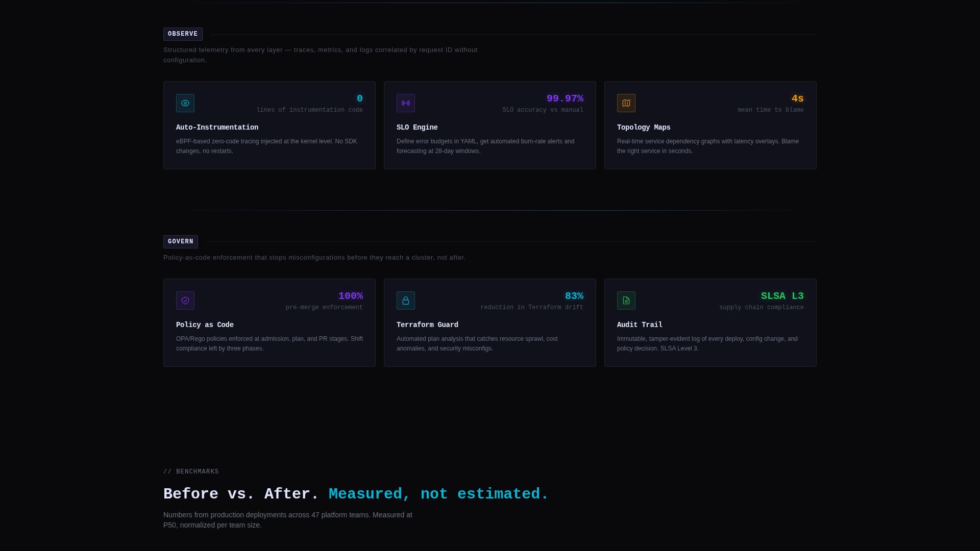Click 'reduction in Terraform drift' label
980x551 pixels.
532,308
